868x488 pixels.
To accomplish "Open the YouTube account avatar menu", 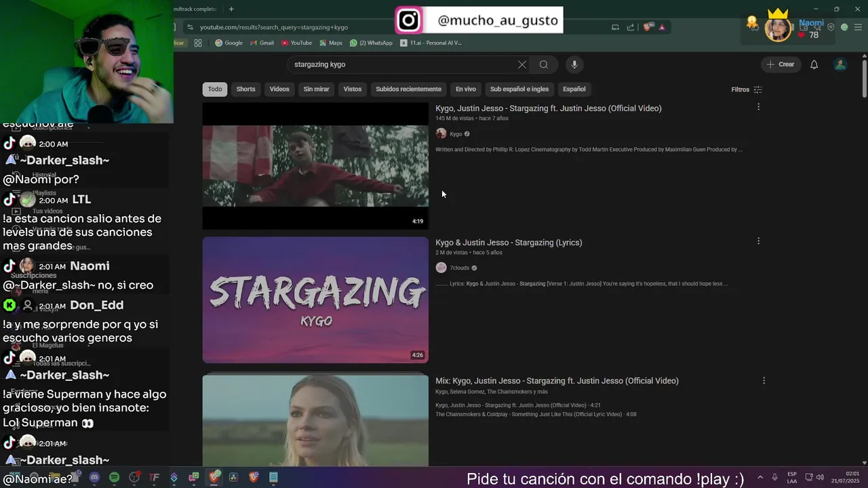I will click(840, 64).
